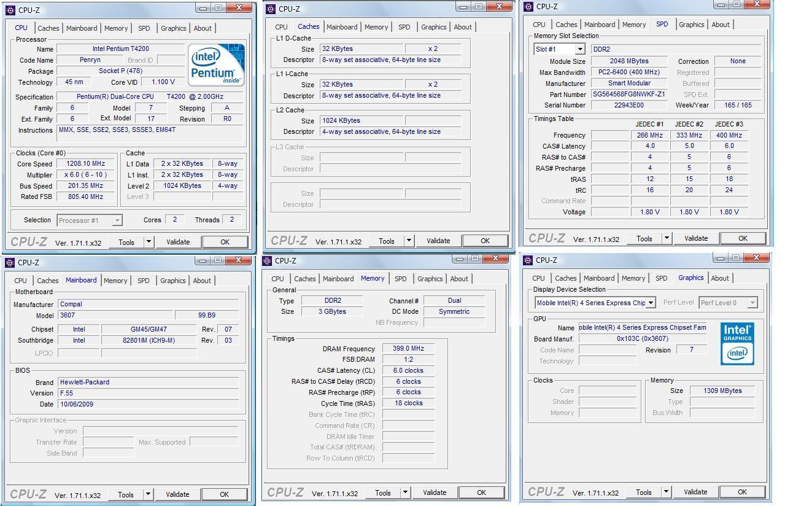Click the BIOS date 10/06/2009 field
812x506 pixels.
148,404
